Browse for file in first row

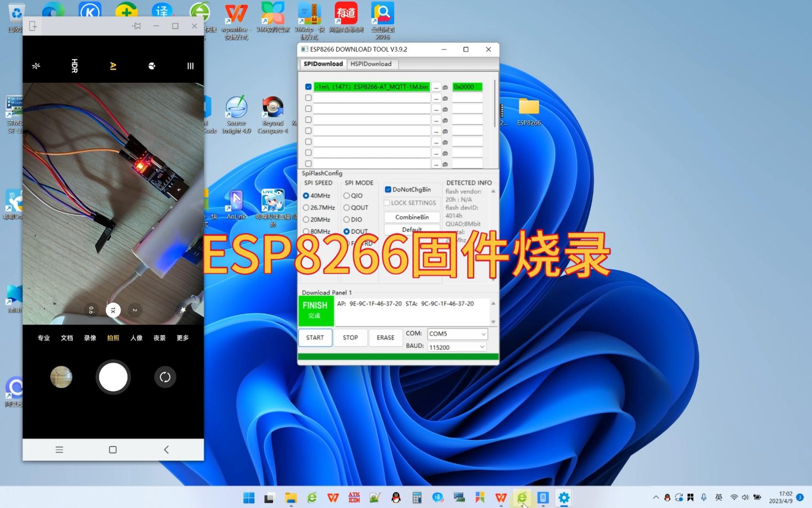[436, 87]
